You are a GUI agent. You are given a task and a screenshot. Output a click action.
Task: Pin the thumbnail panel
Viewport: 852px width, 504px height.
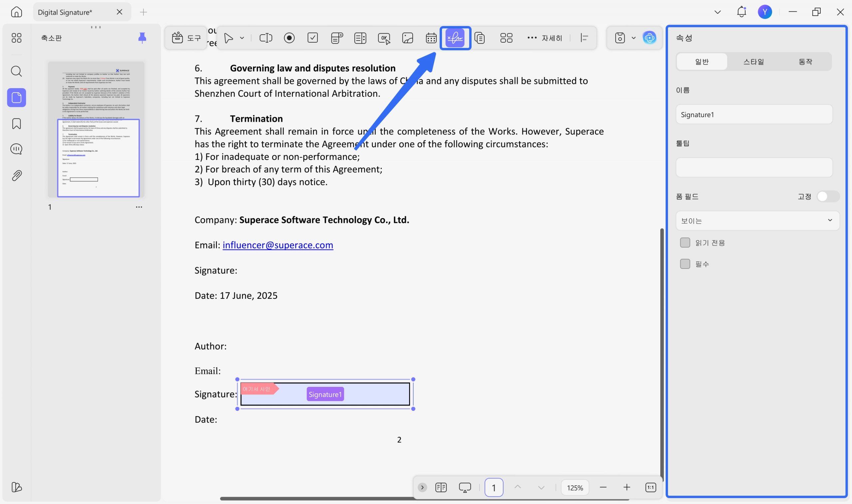point(142,38)
